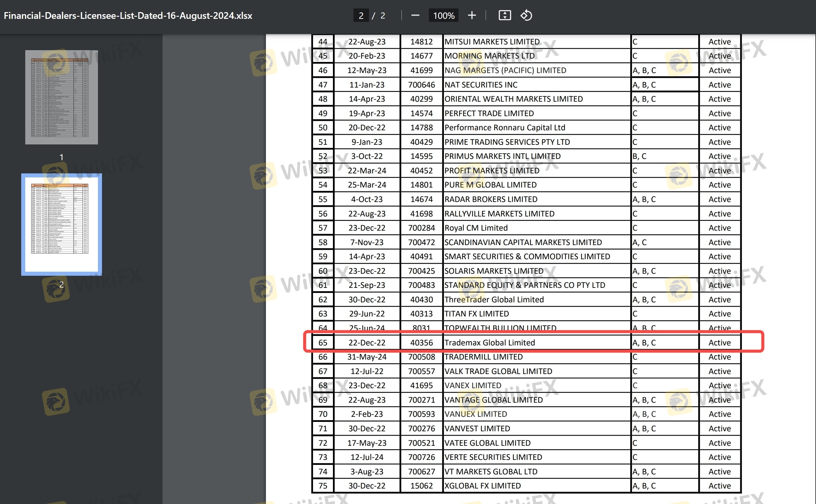Click the VT MARKETS GLOBAL LTD entry
This screenshot has width=816, height=504.
(x=491, y=471)
